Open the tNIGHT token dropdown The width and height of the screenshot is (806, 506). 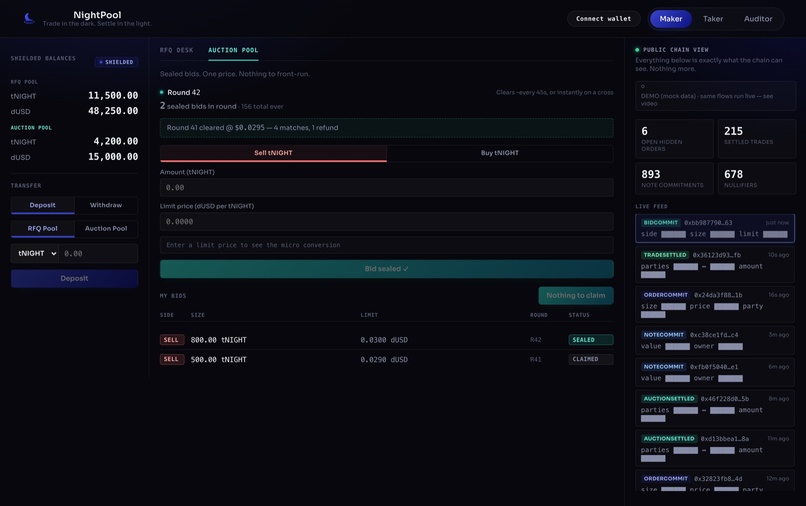pos(35,254)
